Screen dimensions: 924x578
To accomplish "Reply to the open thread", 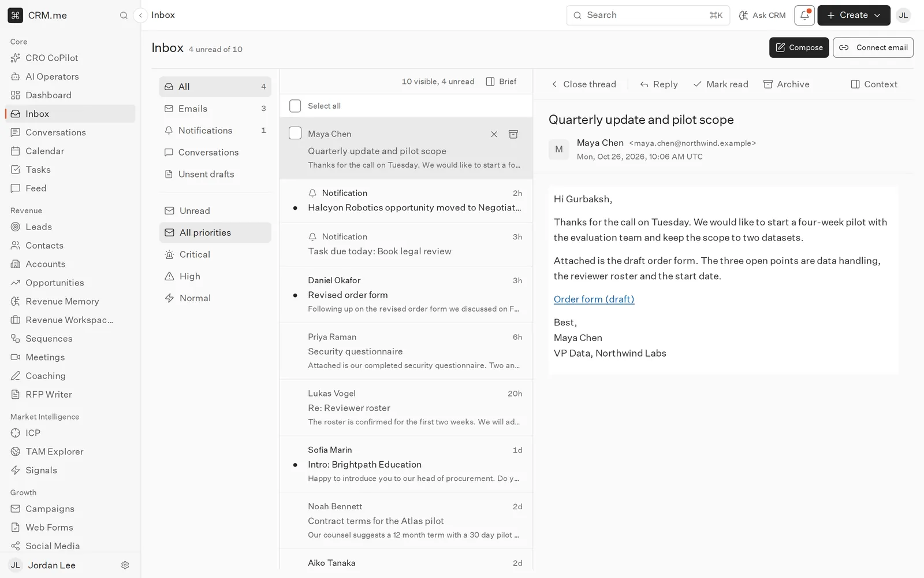I will click(x=659, y=84).
